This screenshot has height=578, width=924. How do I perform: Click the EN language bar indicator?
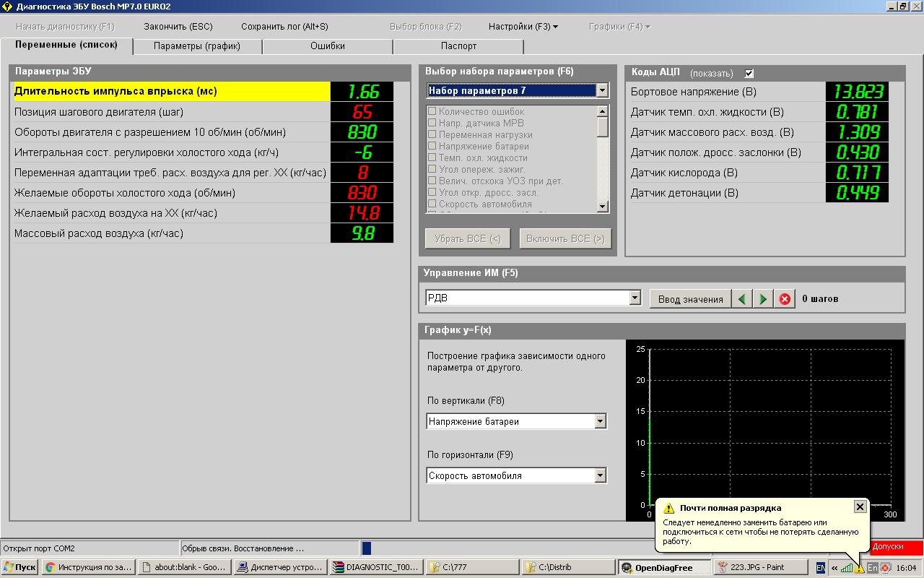click(x=821, y=568)
